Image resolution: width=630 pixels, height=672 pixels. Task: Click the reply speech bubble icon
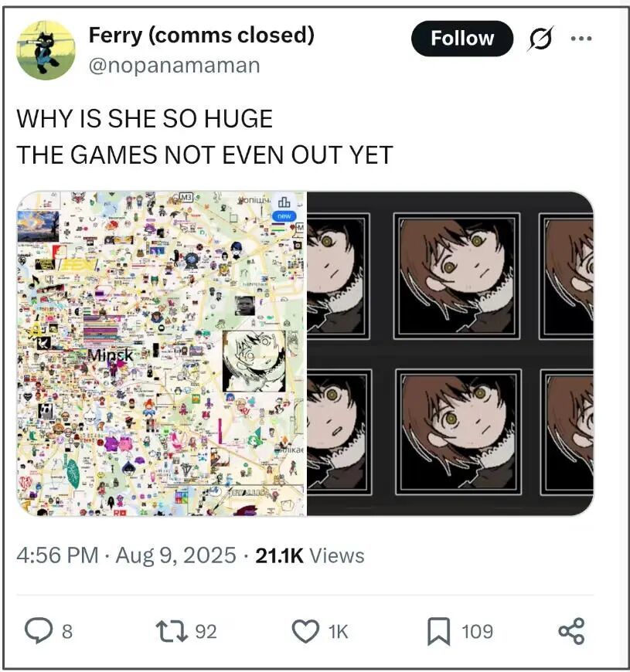[39, 631]
